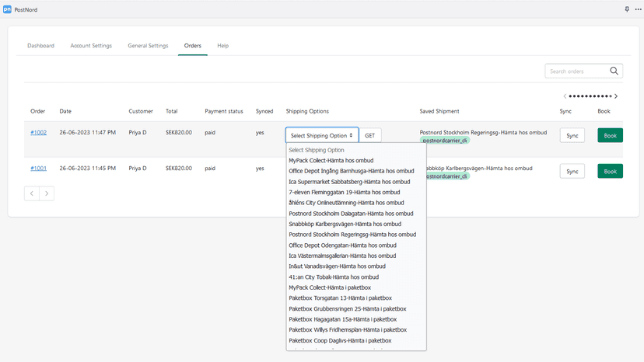Sync order #1001
Screen dimensions: 644x362
[x=572, y=171]
